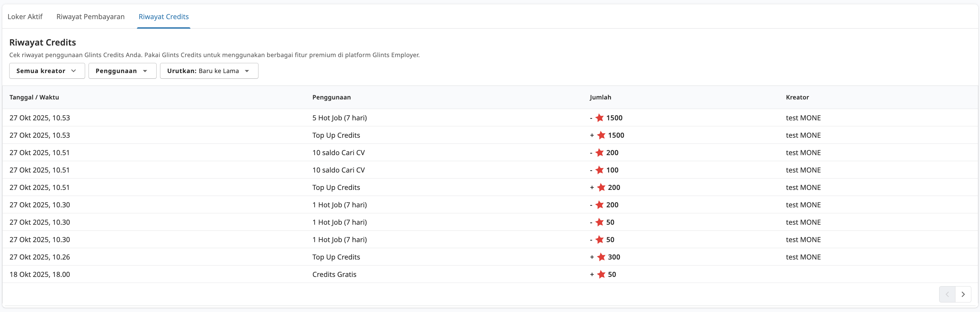Expand the Penggunaan filter dropdown
Image resolution: width=980 pixels, height=312 pixels.
[122, 71]
